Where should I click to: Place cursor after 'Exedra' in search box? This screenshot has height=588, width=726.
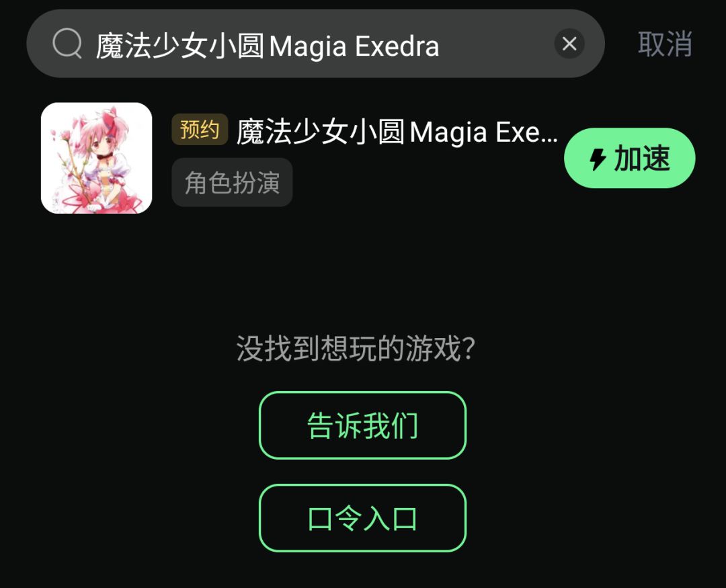point(440,46)
